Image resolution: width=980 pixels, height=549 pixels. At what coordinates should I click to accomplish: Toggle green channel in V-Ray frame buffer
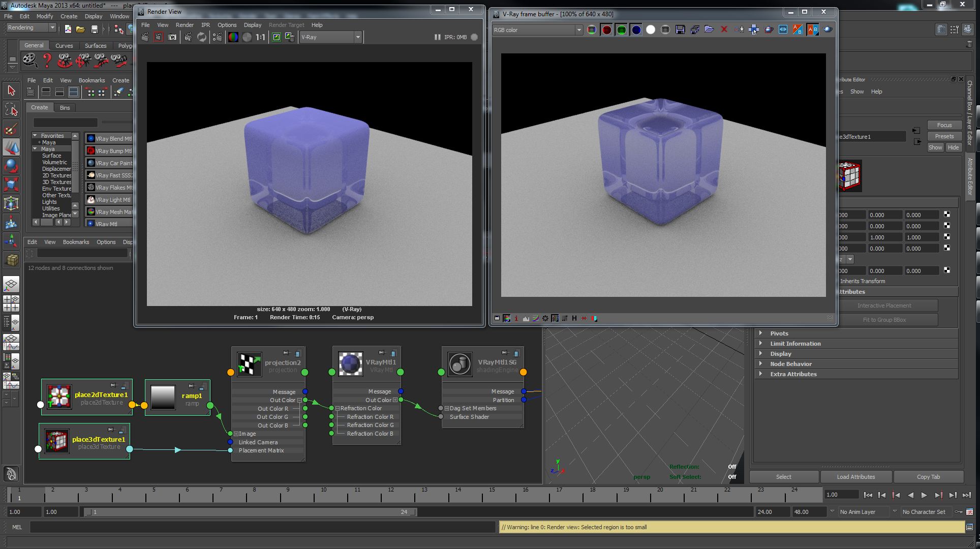tap(621, 30)
